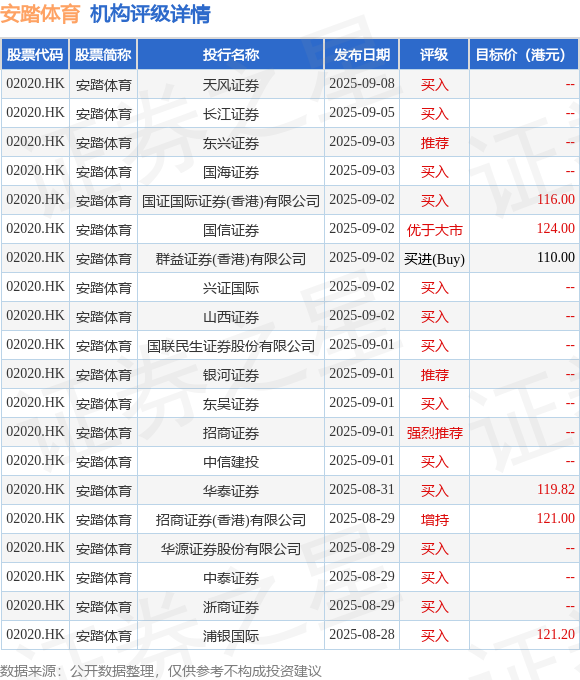
Task: Click the 强烈推荐 rating for 招商证券
Action: click(434, 433)
